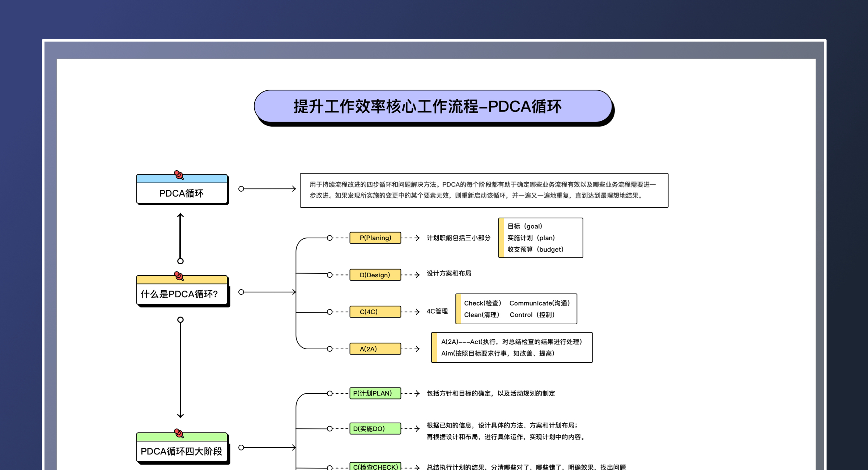Click the 计划职能包括三小部分 text label
The width and height of the screenshot is (868, 470).
tap(459, 238)
